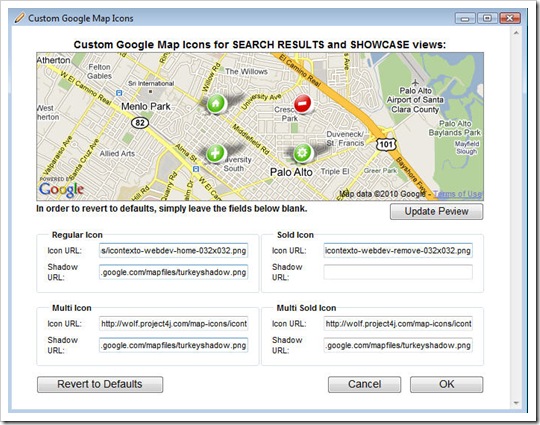Click the scrollbar down arrow
This screenshot has height=425, width=540.
pyautogui.click(x=516, y=403)
